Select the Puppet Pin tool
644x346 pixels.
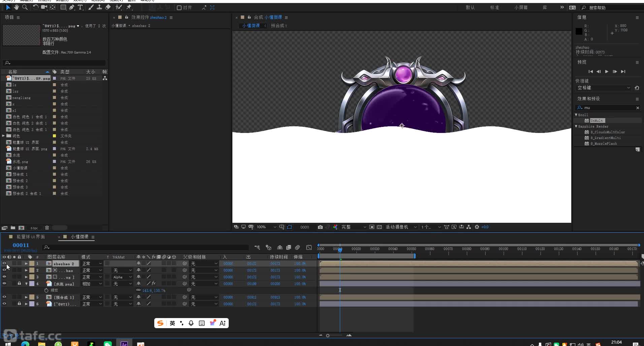tap(129, 7)
